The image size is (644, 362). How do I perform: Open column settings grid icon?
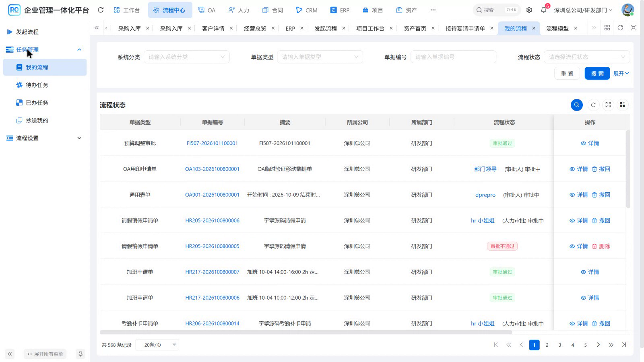(623, 105)
